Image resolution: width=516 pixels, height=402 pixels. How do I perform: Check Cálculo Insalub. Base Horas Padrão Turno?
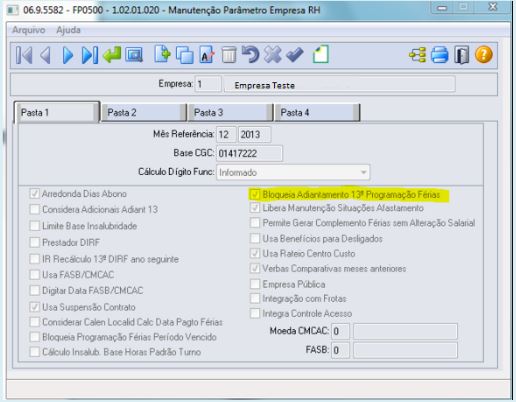(35, 352)
